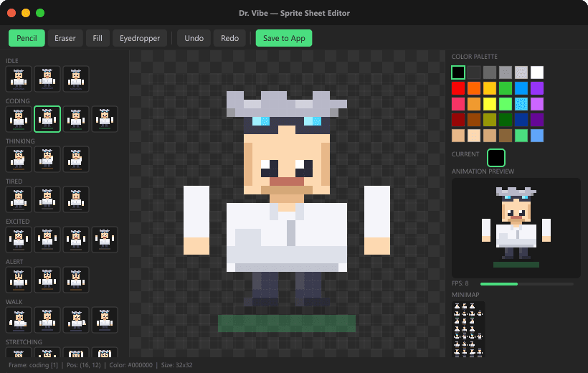Pick the bright red palette swatch
The image size is (588, 373).
[x=458, y=88]
